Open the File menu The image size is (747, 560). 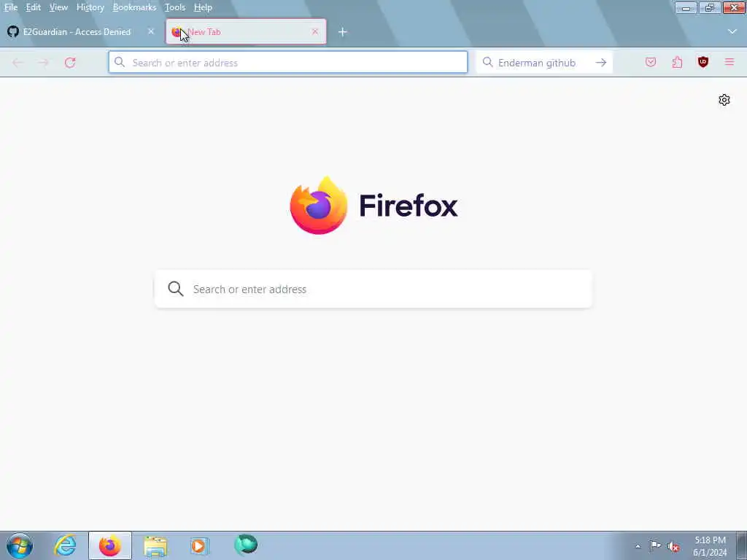[10, 7]
